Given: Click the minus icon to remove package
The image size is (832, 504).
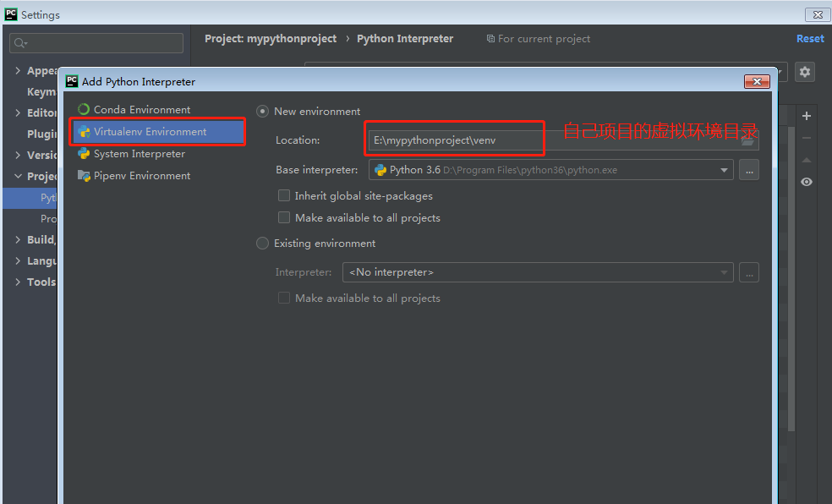Looking at the screenshot, I should pos(807,138).
